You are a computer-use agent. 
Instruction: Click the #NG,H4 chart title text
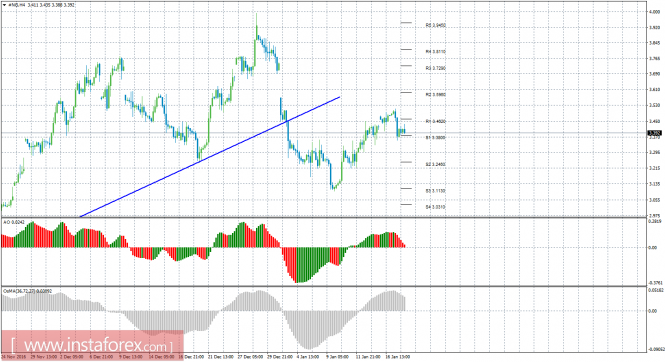tap(17, 5)
